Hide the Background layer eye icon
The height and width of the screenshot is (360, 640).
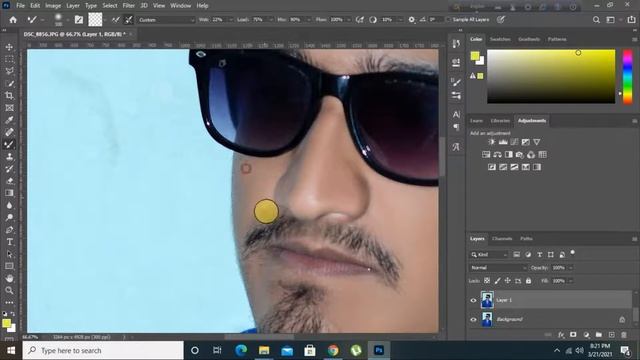(473, 320)
